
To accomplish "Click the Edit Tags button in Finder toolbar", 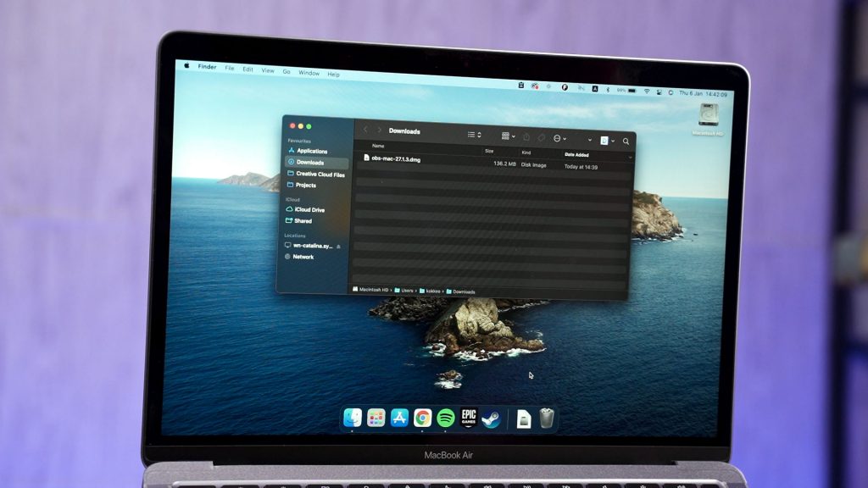I will click(542, 137).
